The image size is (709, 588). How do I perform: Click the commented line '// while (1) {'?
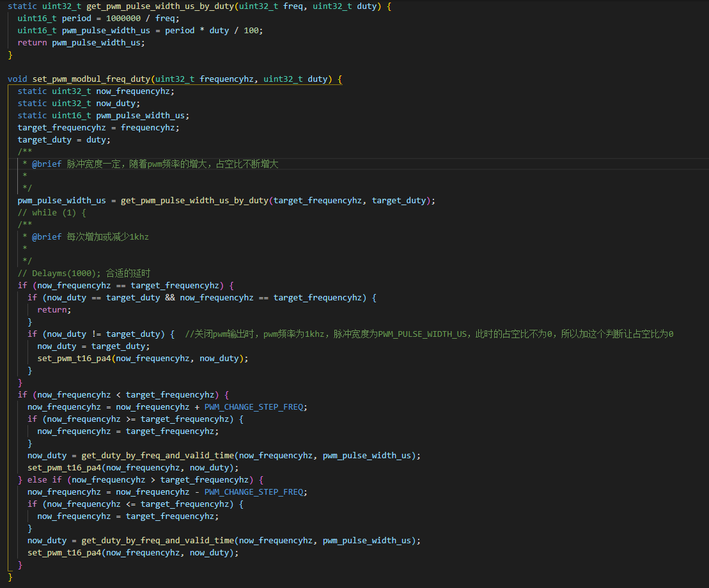tap(52, 213)
